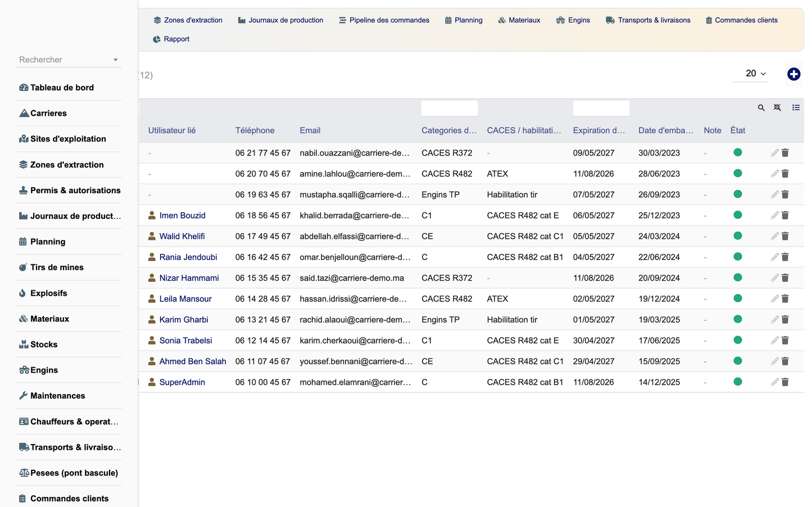Open Rapport top tab
The width and height of the screenshot is (812, 507).
click(x=171, y=39)
